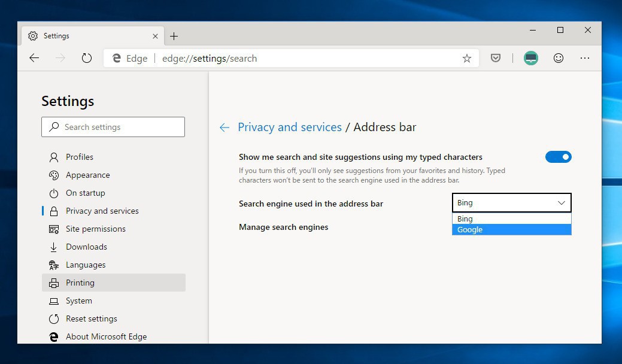Click the blue back arrow beside Privacy and services
This screenshot has width=622, height=364.
click(224, 128)
